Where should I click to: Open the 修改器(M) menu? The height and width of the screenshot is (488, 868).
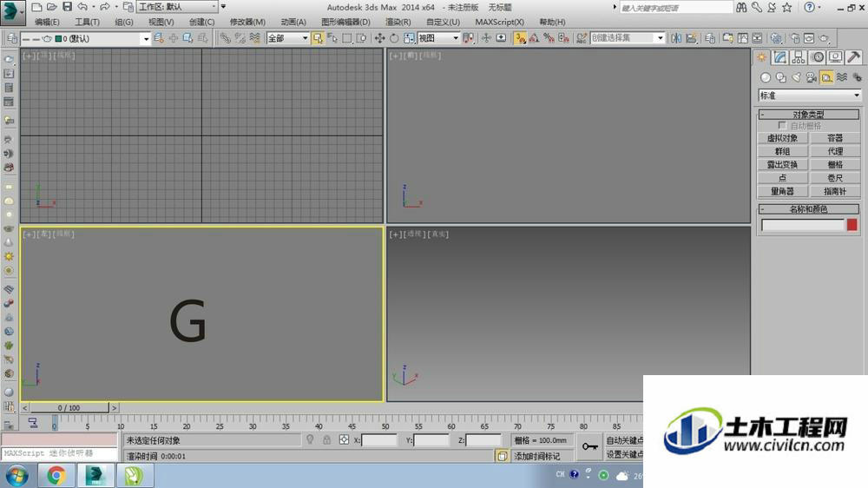click(x=247, y=23)
